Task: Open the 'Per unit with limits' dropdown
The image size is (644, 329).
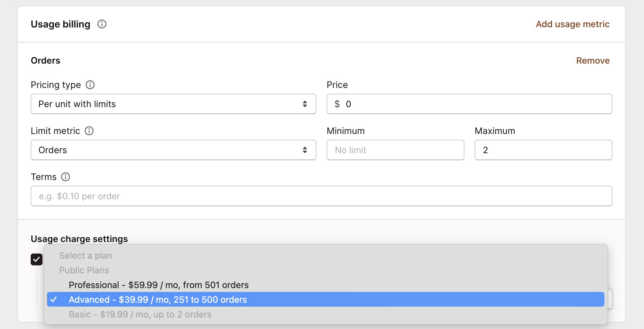Action: pos(173,104)
